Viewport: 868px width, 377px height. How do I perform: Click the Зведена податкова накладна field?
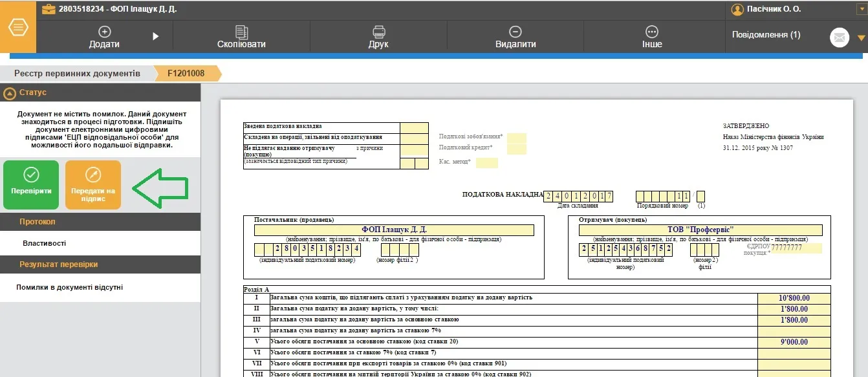(x=414, y=127)
